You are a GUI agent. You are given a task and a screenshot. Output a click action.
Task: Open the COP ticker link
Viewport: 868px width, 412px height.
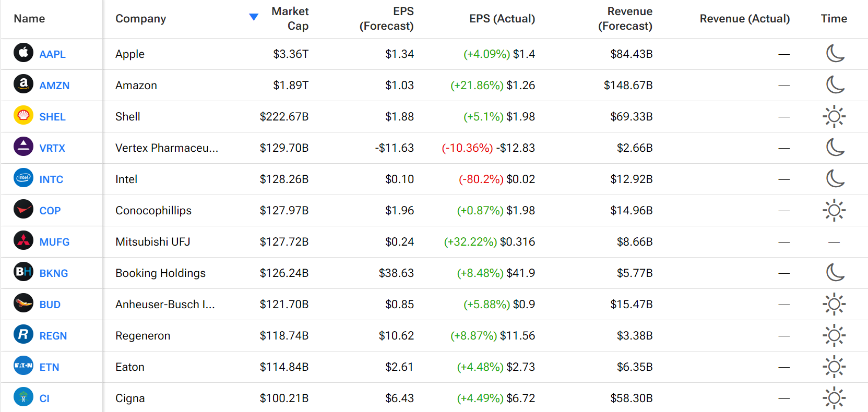[x=50, y=211]
